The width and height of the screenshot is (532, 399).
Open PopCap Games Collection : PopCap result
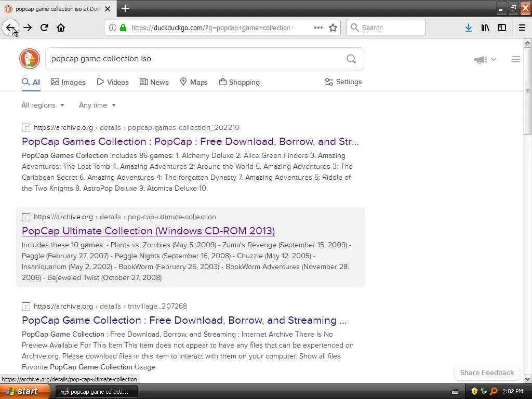tap(190, 141)
